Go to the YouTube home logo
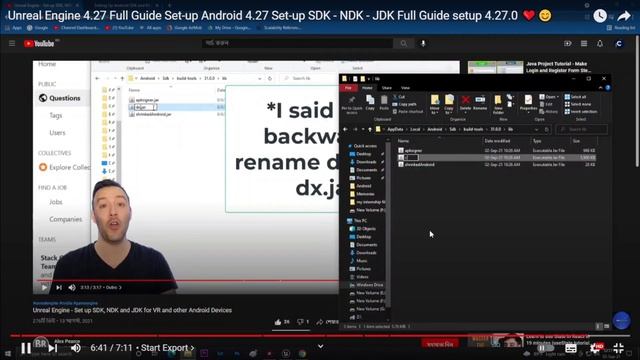Viewport: 640px width, 360px height. pyautogui.click(x=39, y=43)
